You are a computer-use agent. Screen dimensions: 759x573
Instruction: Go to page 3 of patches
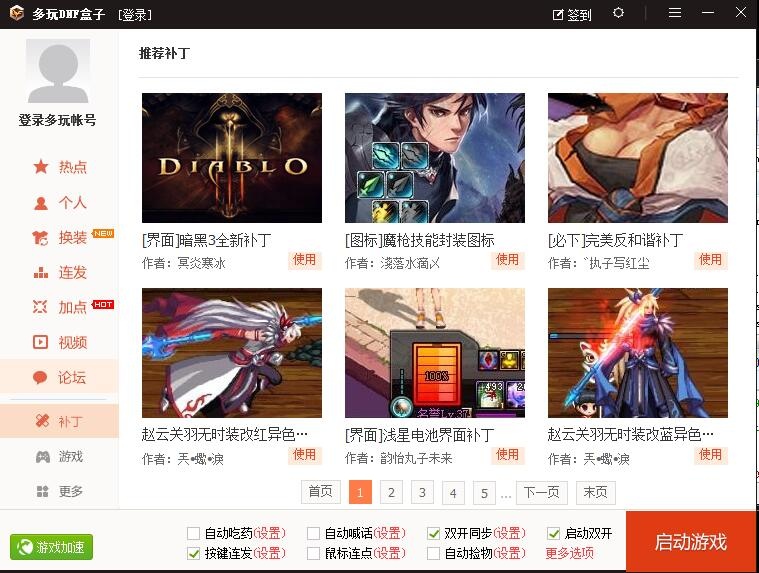[x=422, y=493]
